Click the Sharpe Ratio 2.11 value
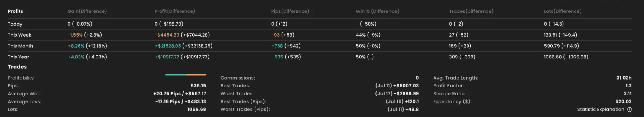This screenshot has height=117, width=644. pos(628,94)
